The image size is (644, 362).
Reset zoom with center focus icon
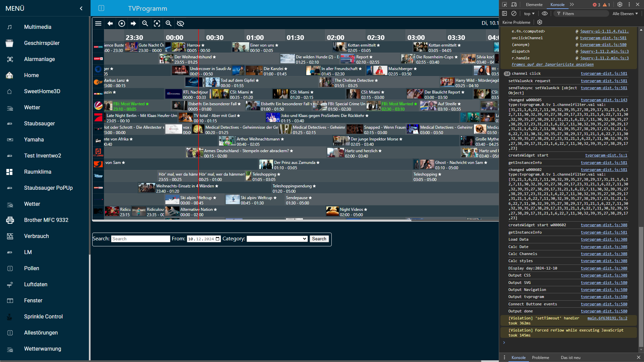coord(157,23)
